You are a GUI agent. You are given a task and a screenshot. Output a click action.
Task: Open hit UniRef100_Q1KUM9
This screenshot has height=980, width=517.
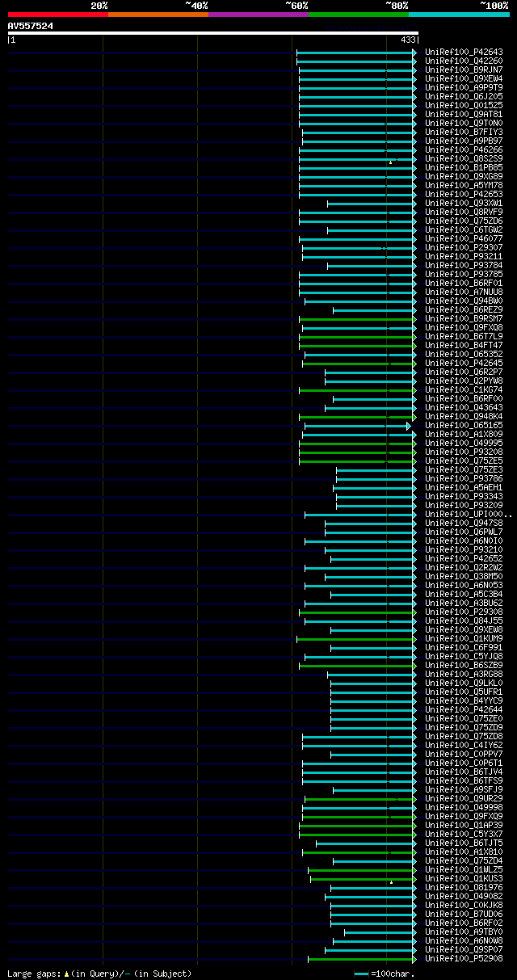[464, 638]
